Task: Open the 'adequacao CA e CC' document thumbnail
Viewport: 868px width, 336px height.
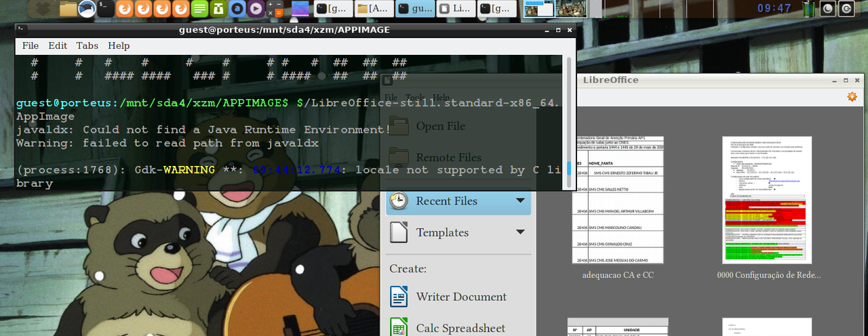Action: (618, 198)
